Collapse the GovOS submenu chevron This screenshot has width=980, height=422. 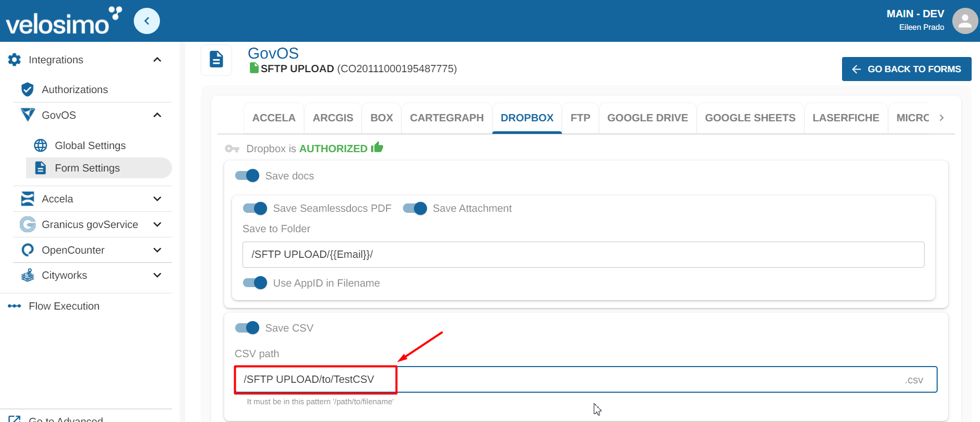click(x=157, y=115)
